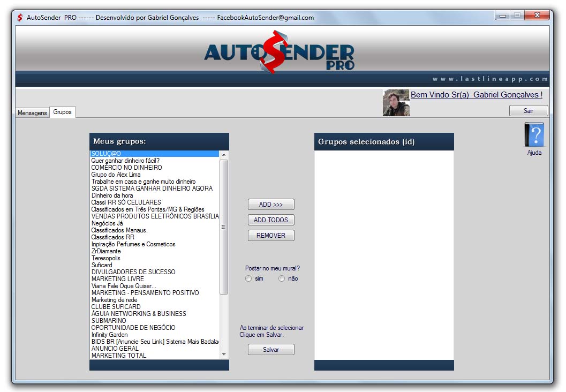Screen dimensions: 566x392
Task: Click the ADD TODOS button
Action: pos(271,220)
